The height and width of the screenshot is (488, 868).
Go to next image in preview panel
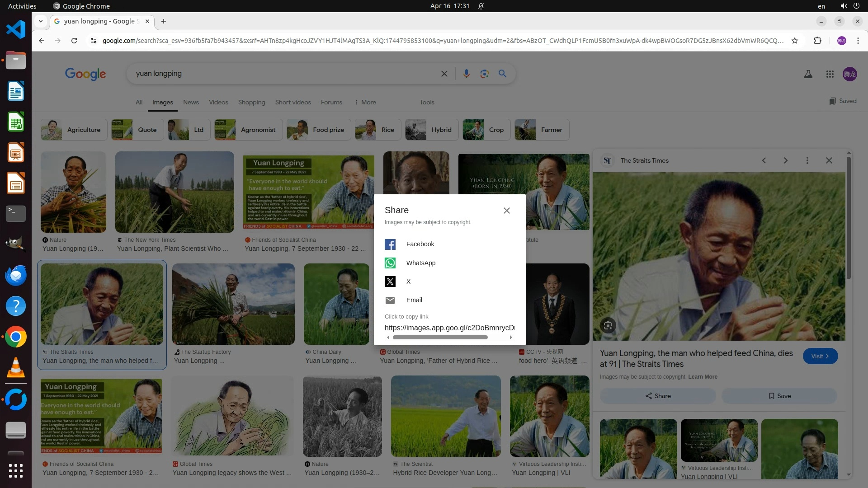pyautogui.click(x=785, y=160)
